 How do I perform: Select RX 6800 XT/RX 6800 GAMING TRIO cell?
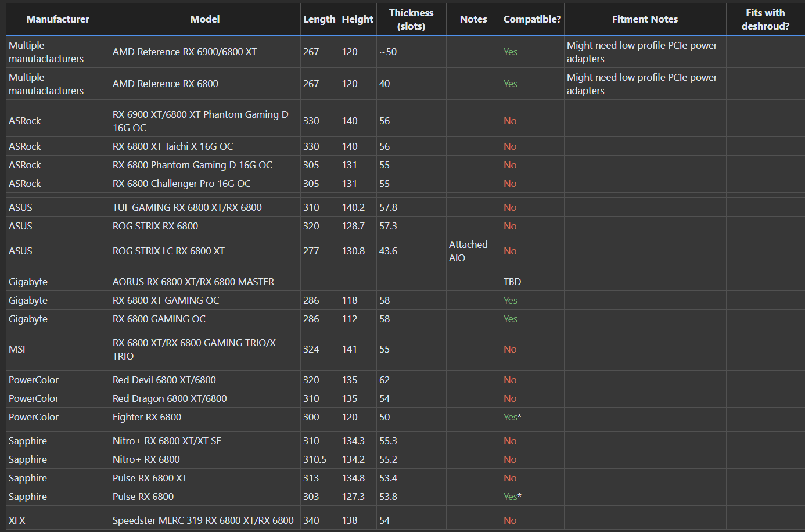[205, 349]
